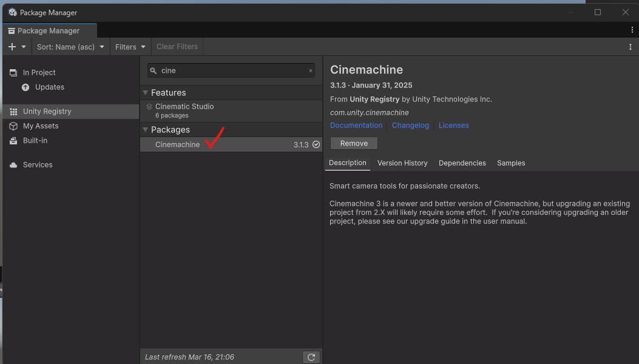Viewport: 639px width, 364px height.
Task: Collapse the Features section
Action: coord(145,93)
